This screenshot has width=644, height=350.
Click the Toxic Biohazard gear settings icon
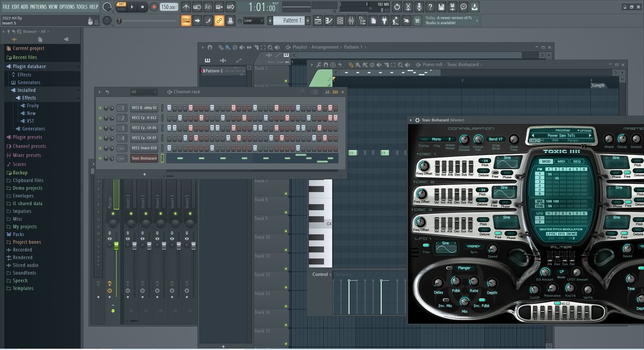417,120
